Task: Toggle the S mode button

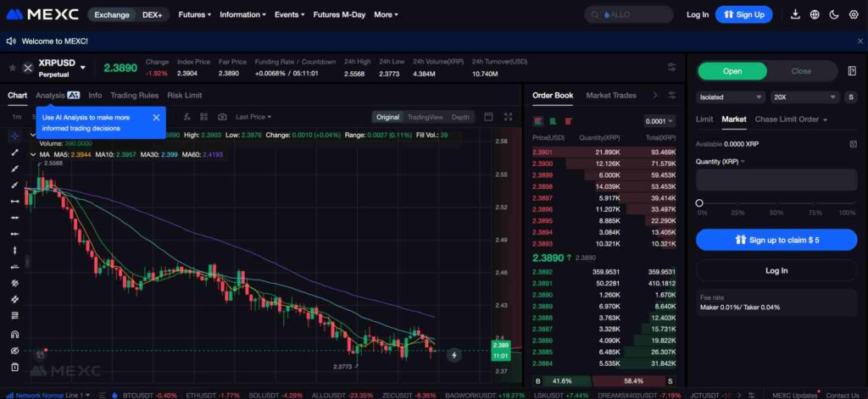Action: pos(851,97)
